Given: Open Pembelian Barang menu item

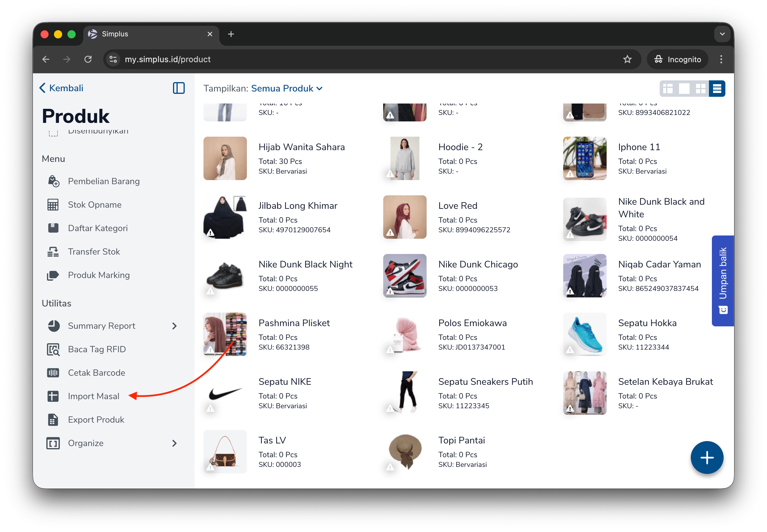Looking at the screenshot, I should (103, 181).
